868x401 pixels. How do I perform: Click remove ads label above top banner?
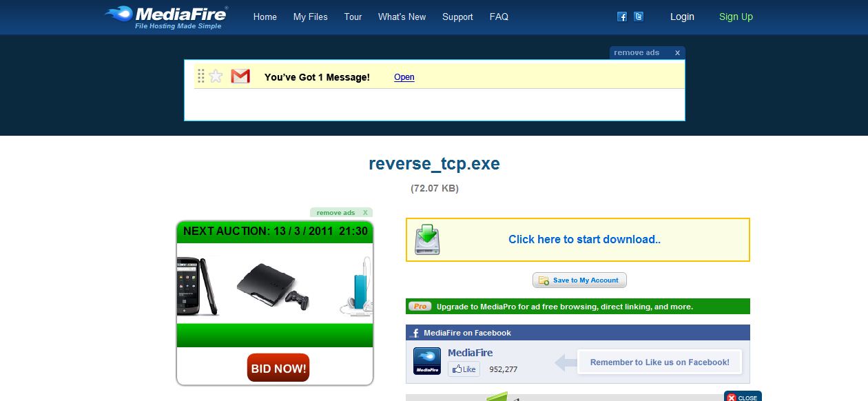click(637, 52)
